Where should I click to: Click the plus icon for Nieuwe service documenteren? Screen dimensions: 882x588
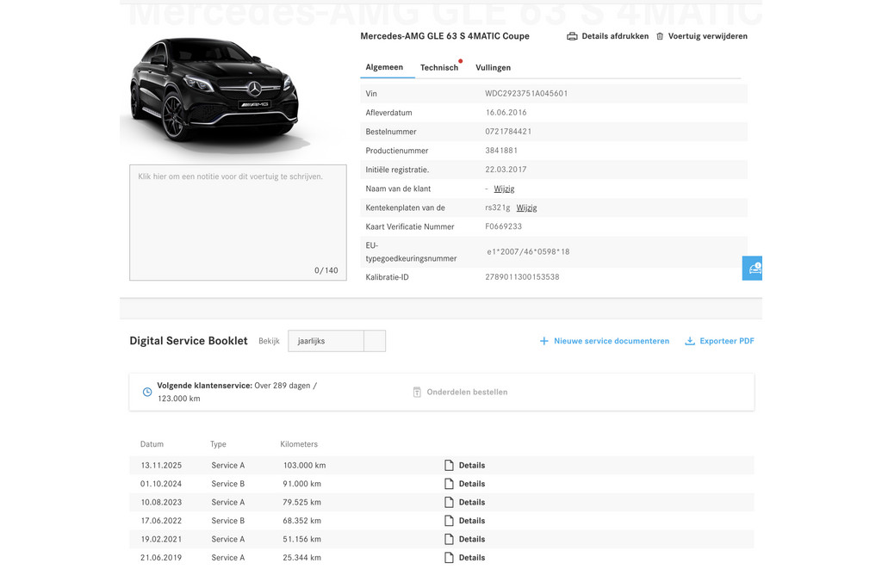point(543,341)
